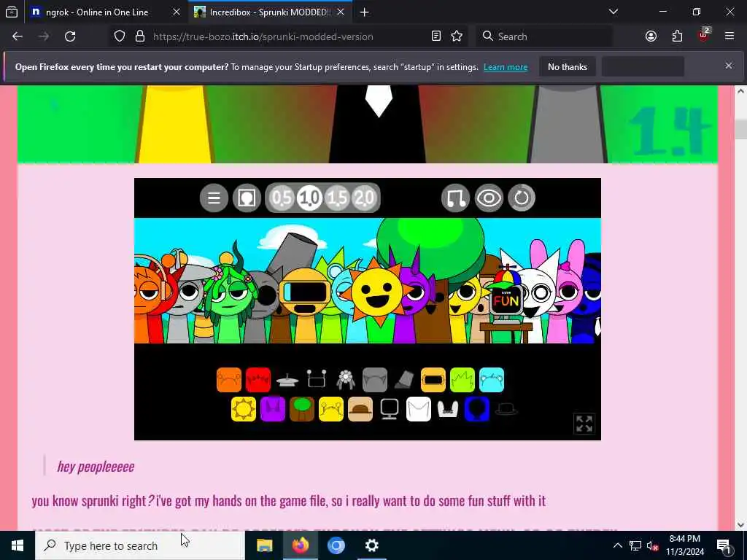
Task: Pick the black top hat icon
Action: (x=506, y=409)
